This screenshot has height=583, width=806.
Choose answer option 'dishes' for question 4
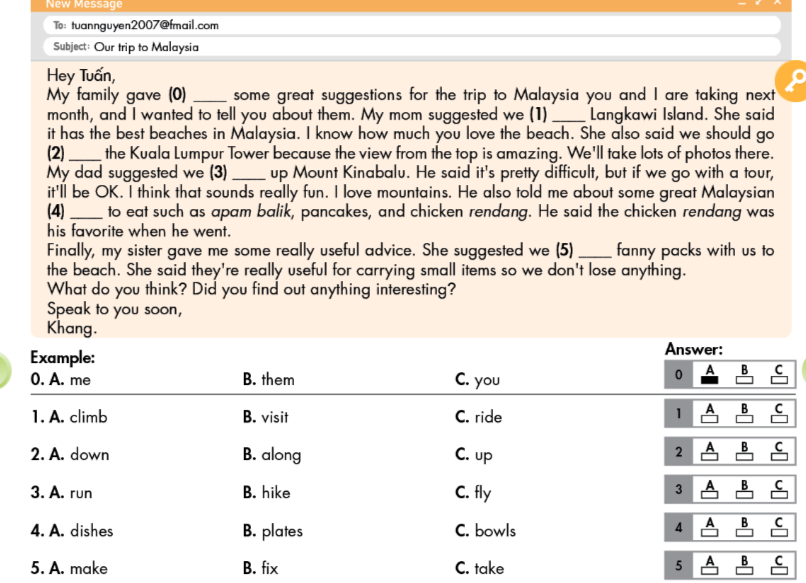point(91,531)
